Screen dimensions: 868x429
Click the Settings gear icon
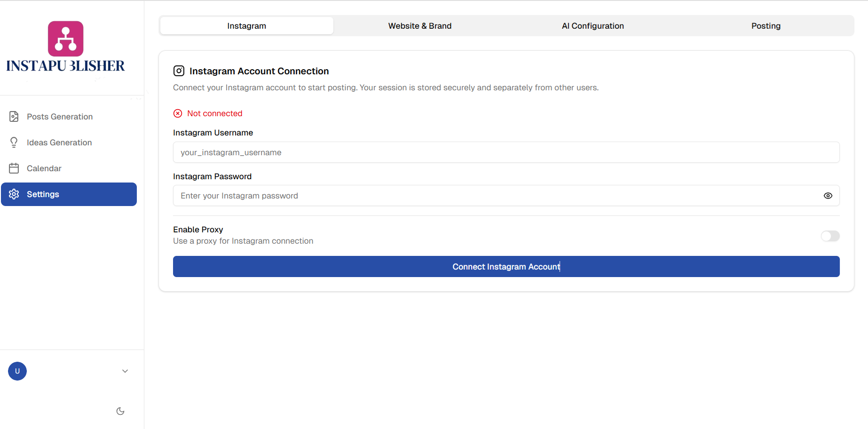click(x=14, y=194)
